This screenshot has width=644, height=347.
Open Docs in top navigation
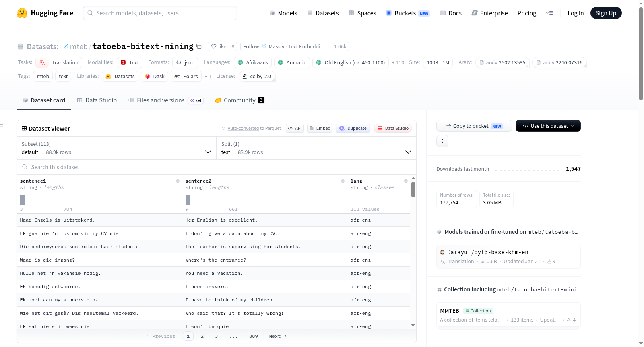click(x=451, y=13)
